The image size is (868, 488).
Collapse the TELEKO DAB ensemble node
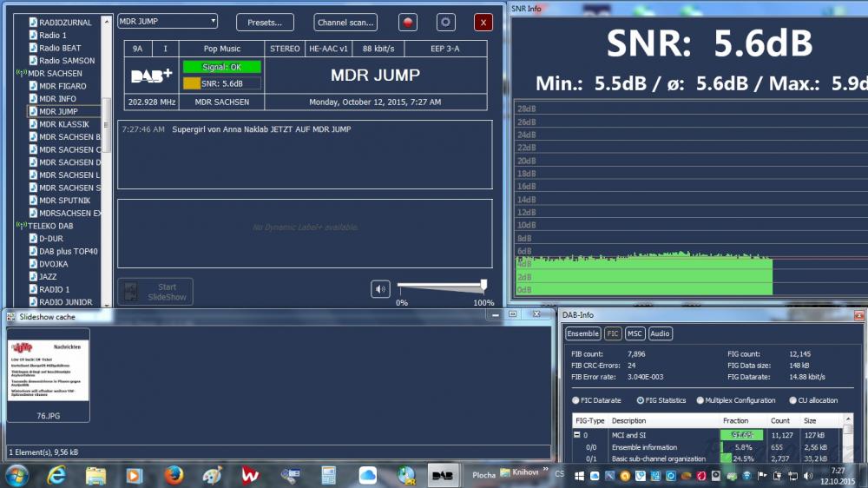point(21,226)
